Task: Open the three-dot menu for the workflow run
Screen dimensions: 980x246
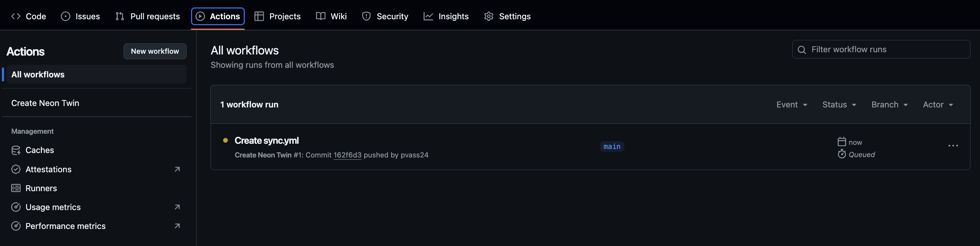Action: click(953, 146)
